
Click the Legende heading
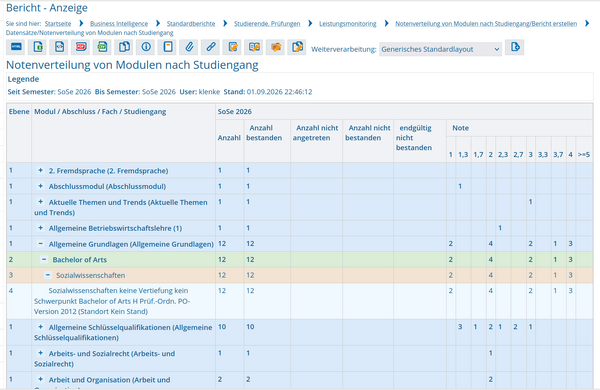(x=23, y=79)
